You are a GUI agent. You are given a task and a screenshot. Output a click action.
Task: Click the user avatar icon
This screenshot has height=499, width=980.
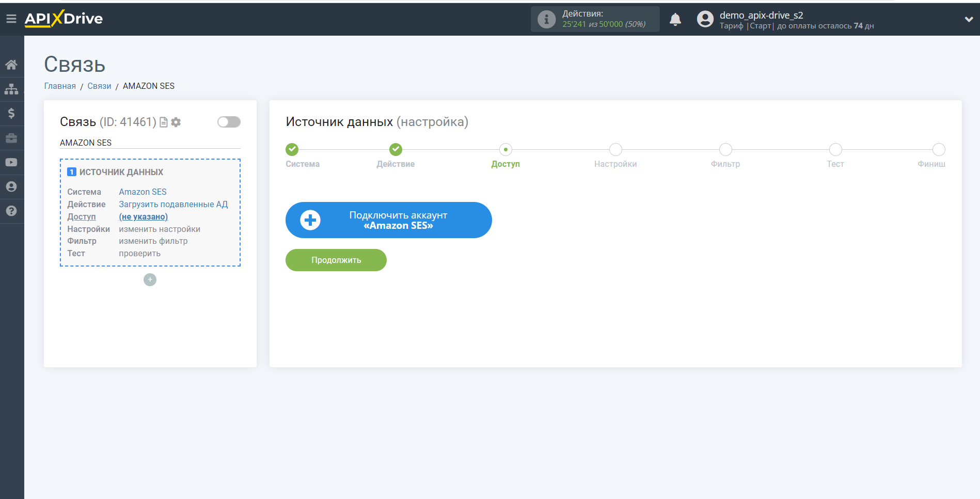(x=705, y=19)
